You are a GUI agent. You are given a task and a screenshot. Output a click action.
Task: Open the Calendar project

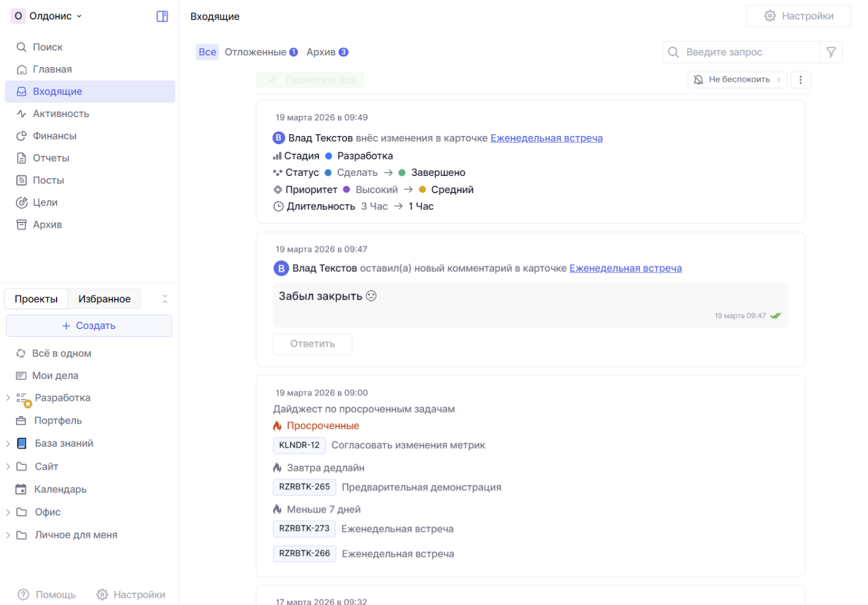[60, 489]
